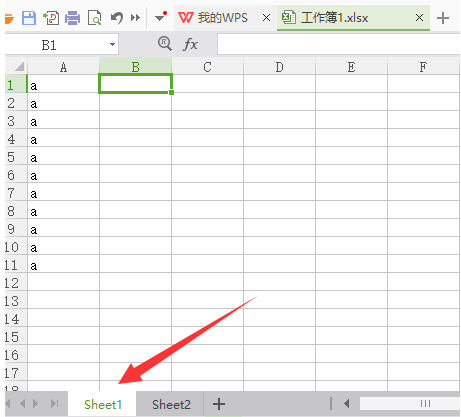Select column C header
Image resolution: width=461 pixels, height=417 pixels.
pyautogui.click(x=207, y=67)
